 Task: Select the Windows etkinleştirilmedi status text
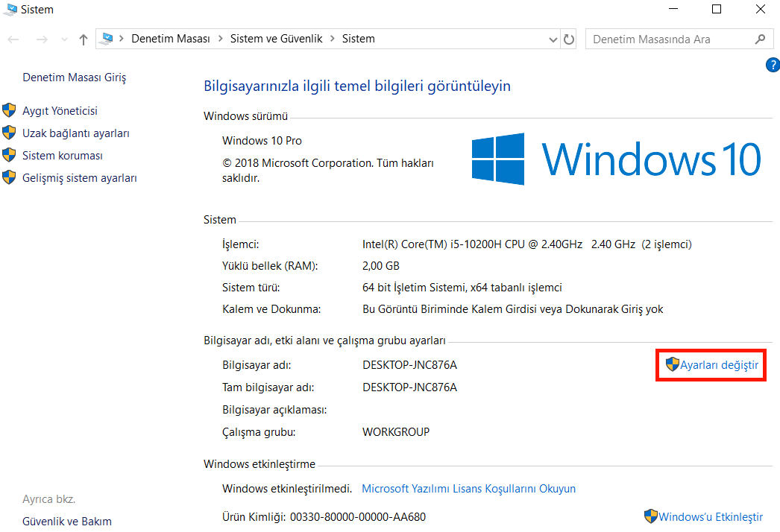click(287, 489)
